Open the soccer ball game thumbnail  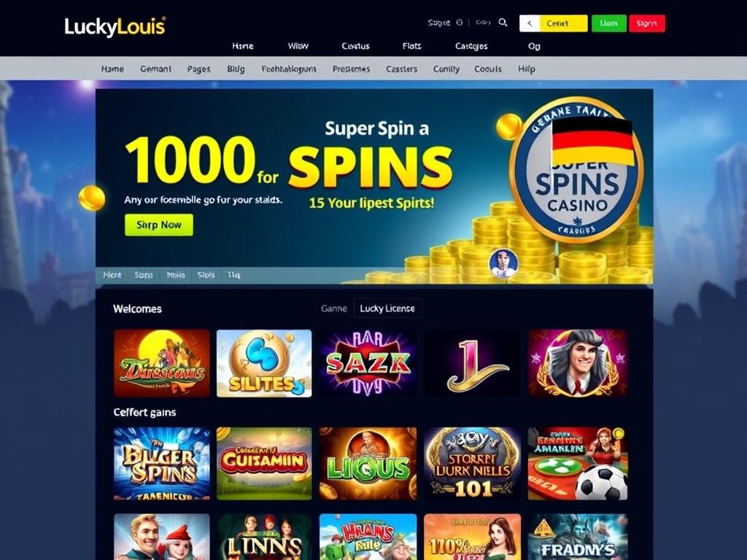(578, 463)
